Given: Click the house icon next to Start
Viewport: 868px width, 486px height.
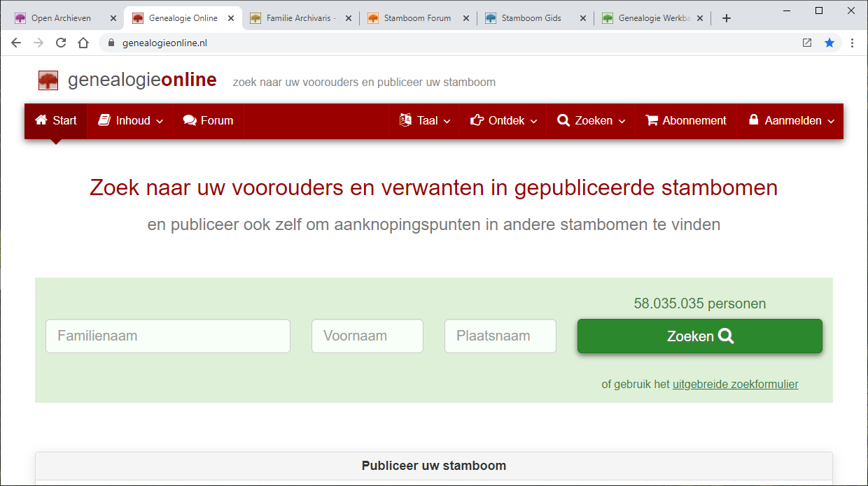Looking at the screenshot, I should tap(41, 120).
